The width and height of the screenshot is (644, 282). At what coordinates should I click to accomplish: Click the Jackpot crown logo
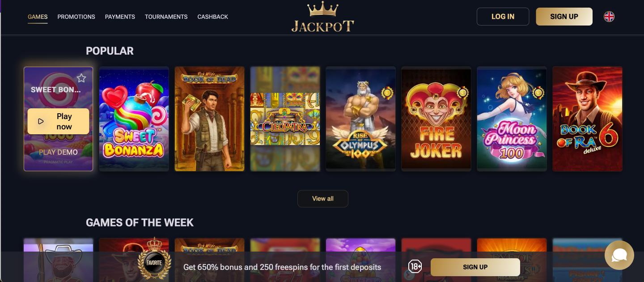[x=323, y=17]
